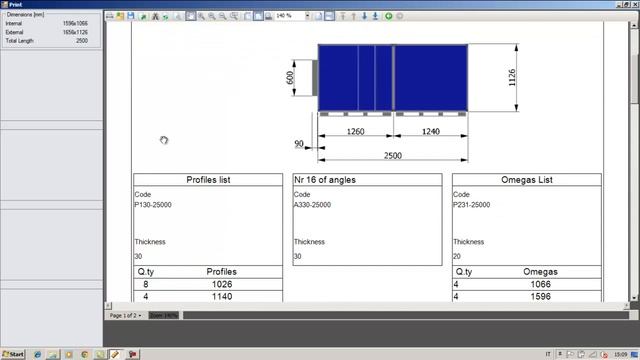
Task: Click the binoculars find icon
Action: coord(155,16)
